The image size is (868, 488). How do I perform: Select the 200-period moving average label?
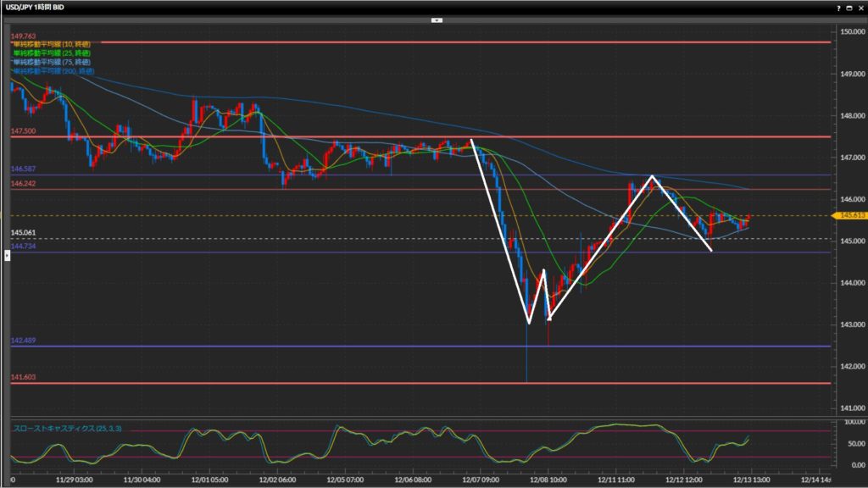[54, 71]
